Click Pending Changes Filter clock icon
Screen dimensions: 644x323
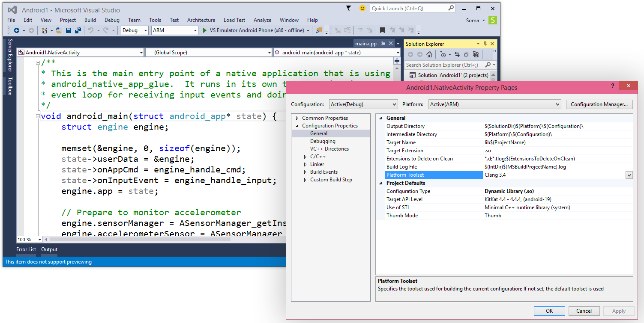pyautogui.click(x=443, y=54)
